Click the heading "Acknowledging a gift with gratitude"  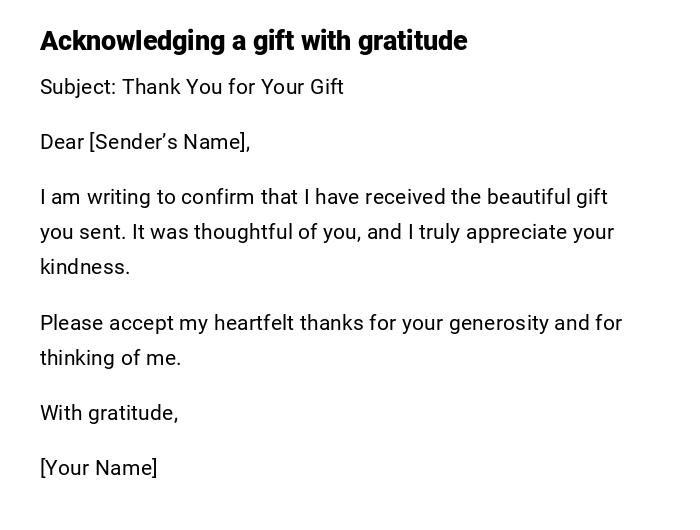coord(253,41)
